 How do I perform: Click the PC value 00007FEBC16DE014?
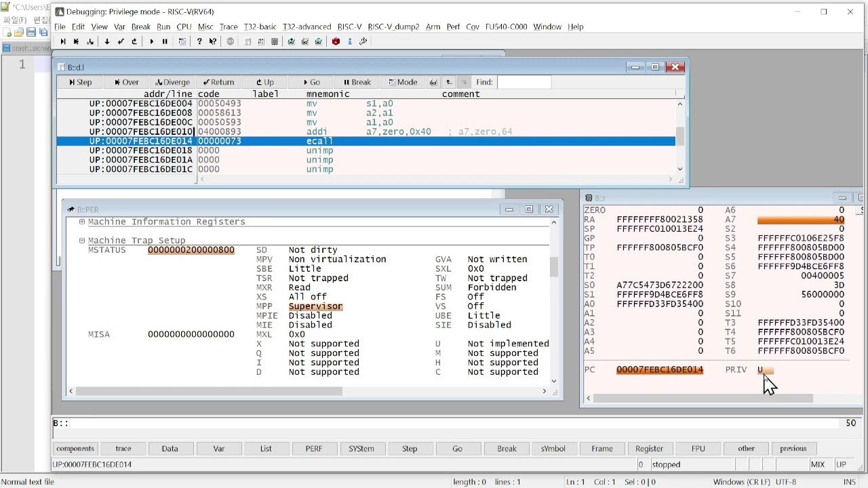pos(660,369)
